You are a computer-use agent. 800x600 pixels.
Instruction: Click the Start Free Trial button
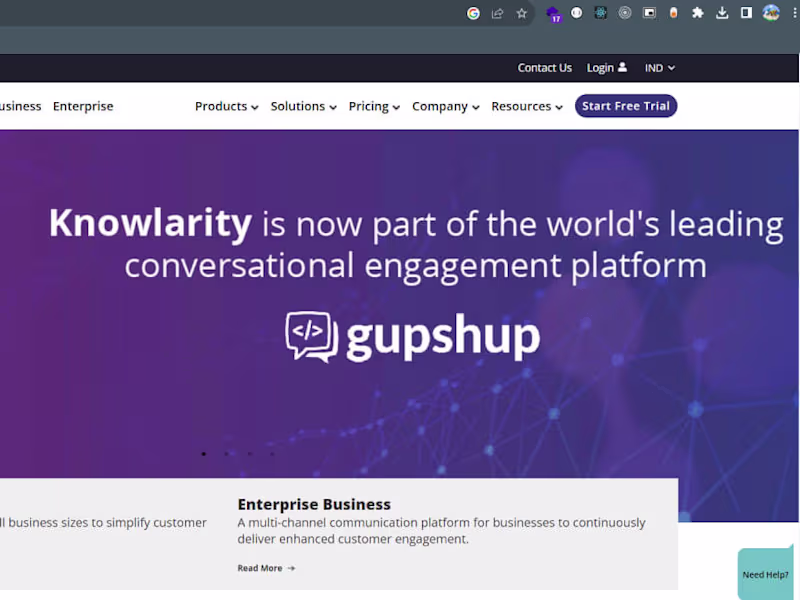(x=625, y=105)
